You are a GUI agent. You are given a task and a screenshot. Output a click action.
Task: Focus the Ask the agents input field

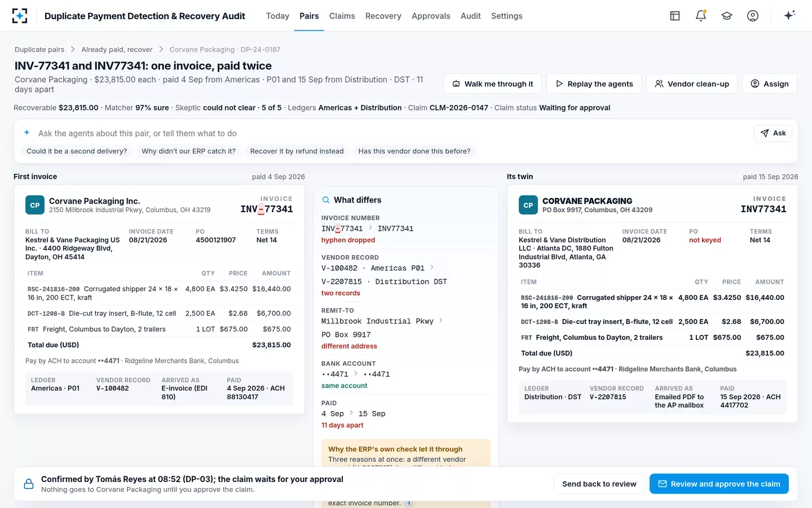(392, 133)
